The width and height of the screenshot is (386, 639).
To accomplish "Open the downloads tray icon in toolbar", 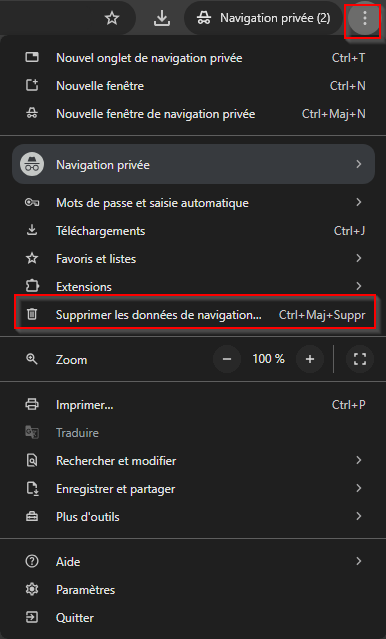I will pyautogui.click(x=162, y=18).
